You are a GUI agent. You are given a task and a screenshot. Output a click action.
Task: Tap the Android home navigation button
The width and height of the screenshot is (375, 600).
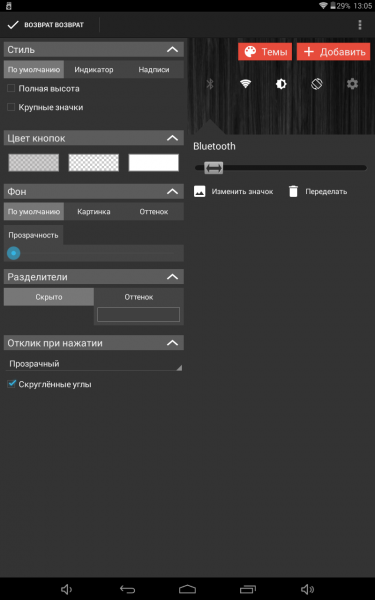[187, 589]
